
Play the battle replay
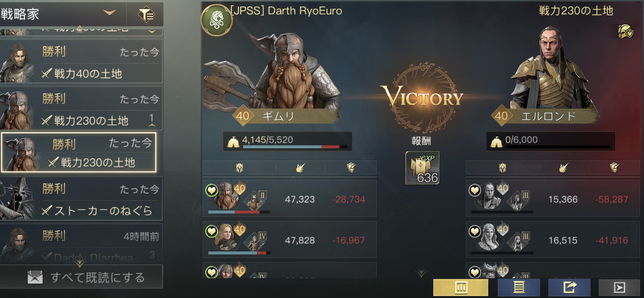click(619, 287)
